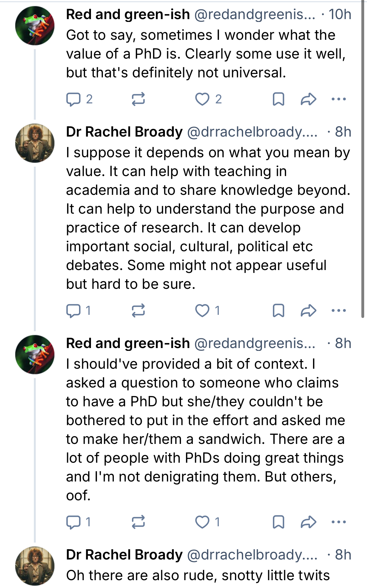Share Dr Rachel Broady's post on debates
Image resolution: width=367 pixels, height=588 pixels.
(308, 311)
